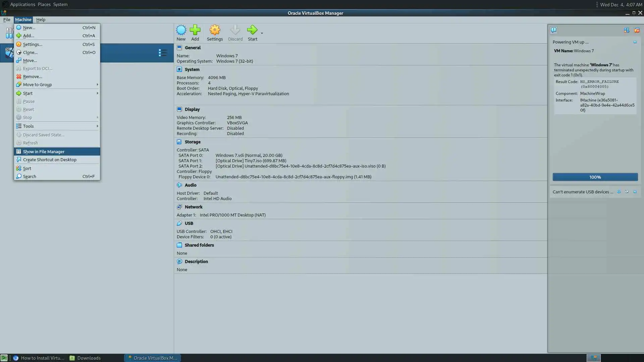
Task: Open Settings from the toolbar gear icon
Action: point(215,31)
